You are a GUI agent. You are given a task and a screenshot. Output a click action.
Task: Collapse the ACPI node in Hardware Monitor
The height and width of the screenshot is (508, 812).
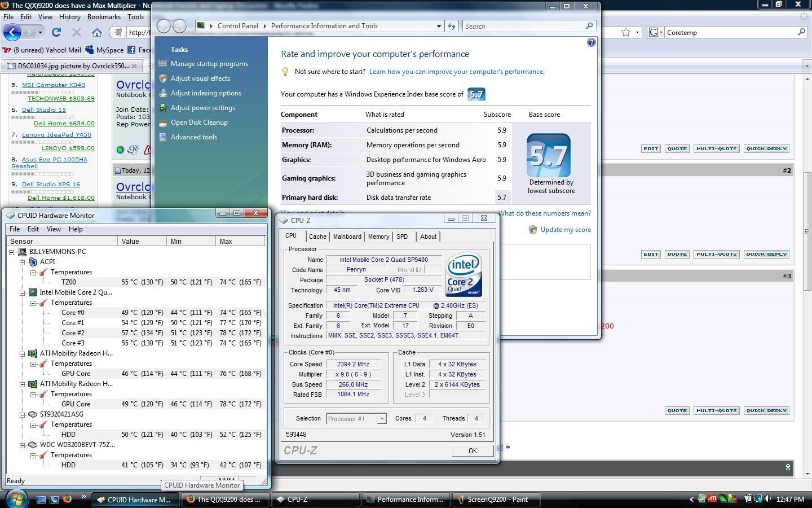(23, 262)
